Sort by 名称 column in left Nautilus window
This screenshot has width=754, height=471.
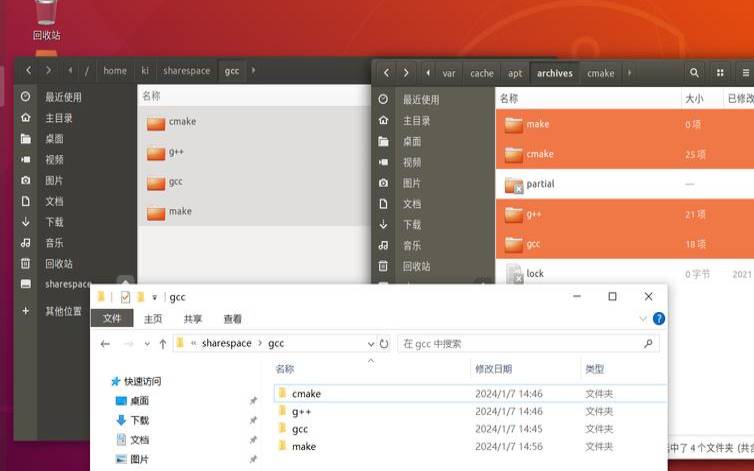(x=151, y=96)
